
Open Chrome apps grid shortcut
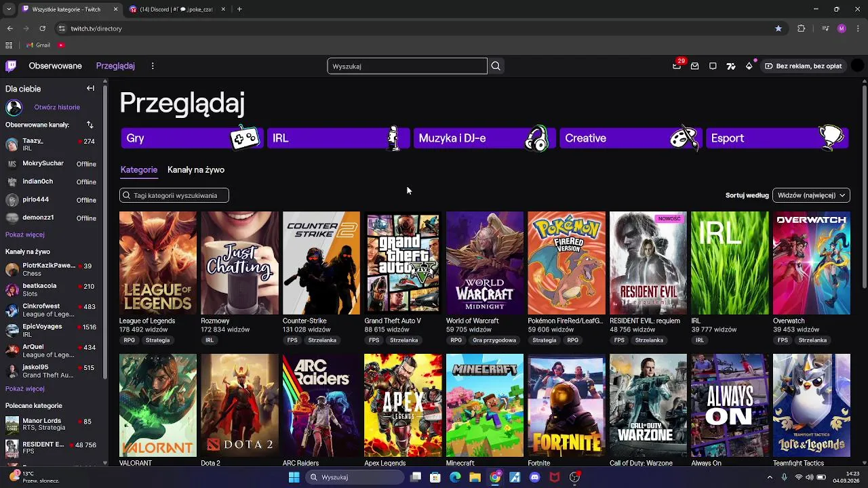tap(9, 45)
